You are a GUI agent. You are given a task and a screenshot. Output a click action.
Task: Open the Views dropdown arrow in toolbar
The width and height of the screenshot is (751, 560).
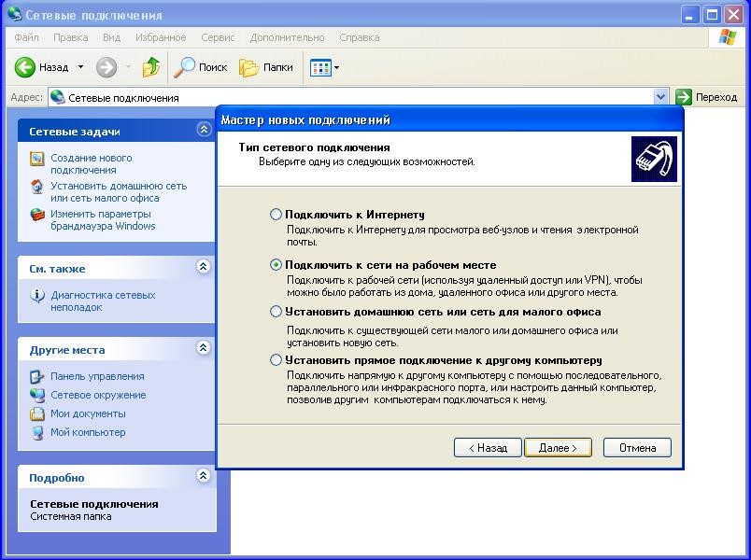336,67
